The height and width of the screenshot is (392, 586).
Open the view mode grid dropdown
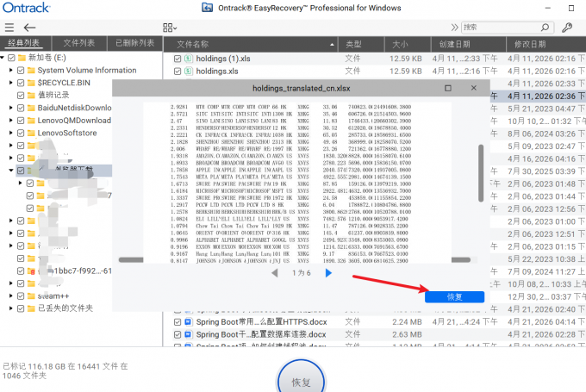point(170,28)
